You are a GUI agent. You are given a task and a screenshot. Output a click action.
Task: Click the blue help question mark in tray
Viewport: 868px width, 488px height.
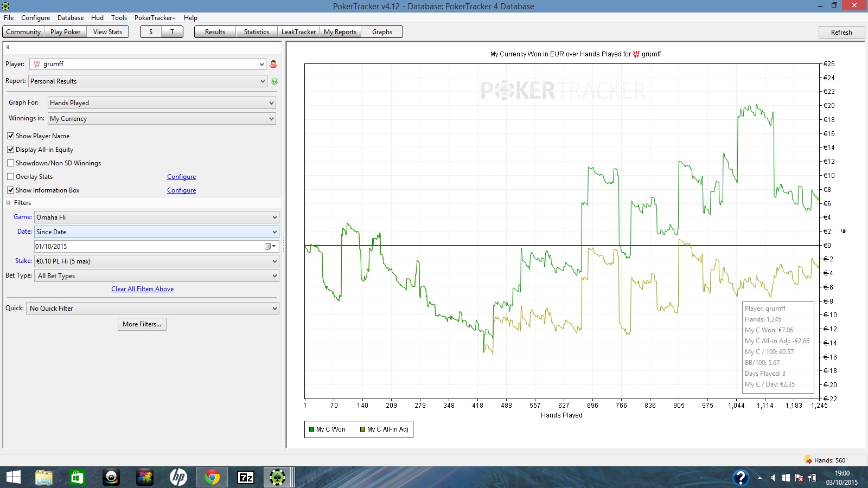pyautogui.click(x=741, y=478)
